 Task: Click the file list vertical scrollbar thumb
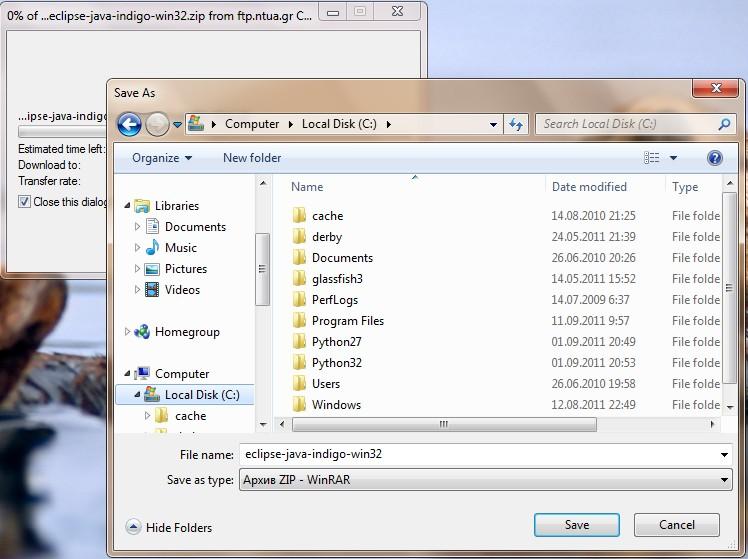pyautogui.click(x=729, y=288)
